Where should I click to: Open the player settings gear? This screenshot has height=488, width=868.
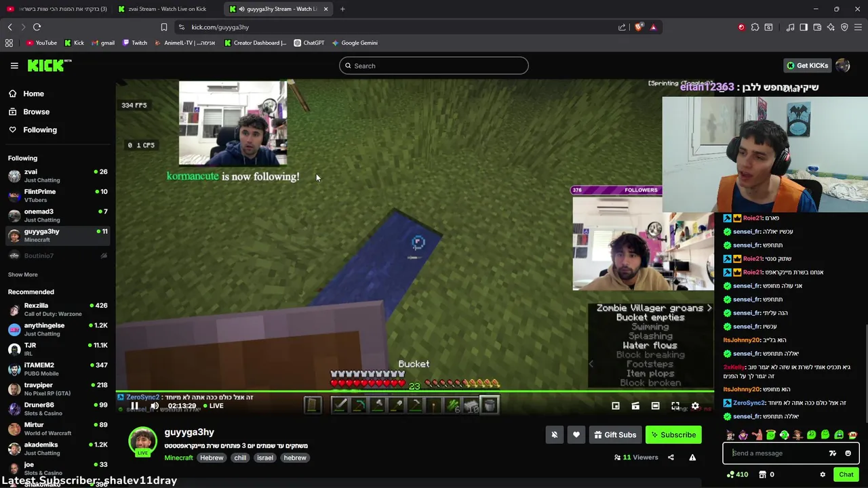695,406
